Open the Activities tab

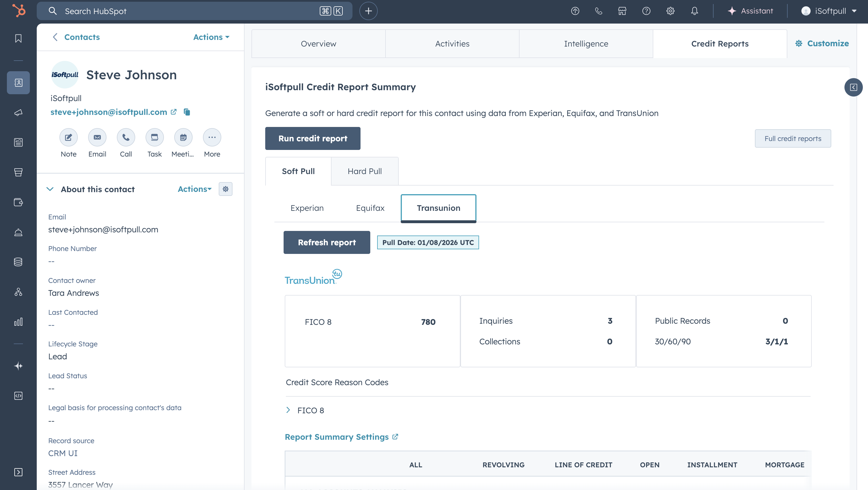pos(452,44)
